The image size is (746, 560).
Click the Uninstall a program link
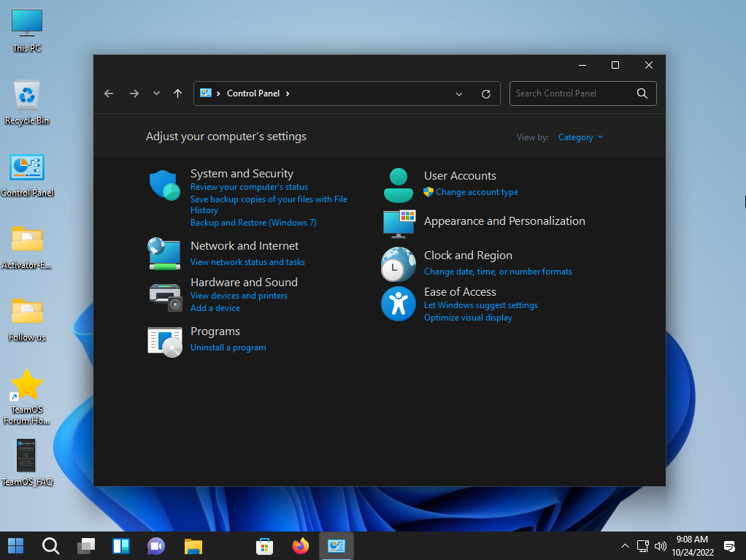228,348
